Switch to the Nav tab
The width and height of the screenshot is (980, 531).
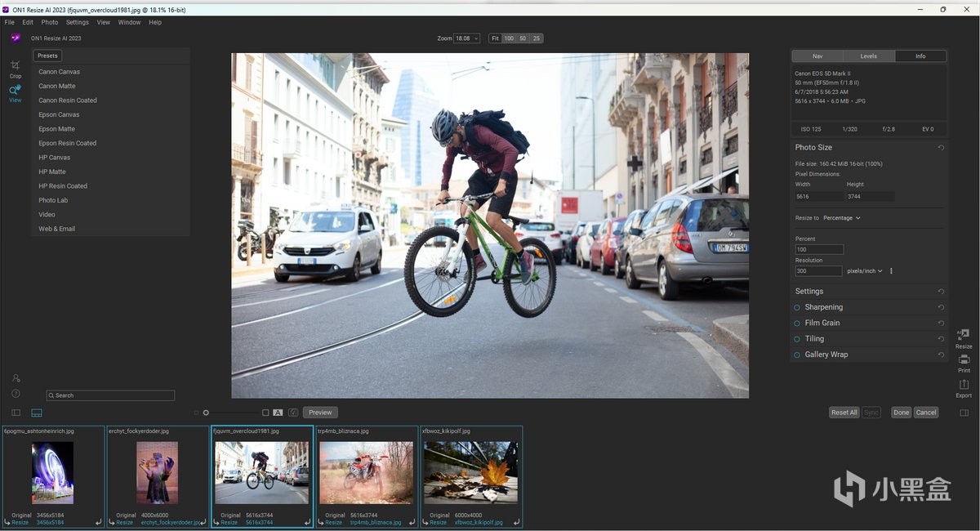pyautogui.click(x=817, y=56)
